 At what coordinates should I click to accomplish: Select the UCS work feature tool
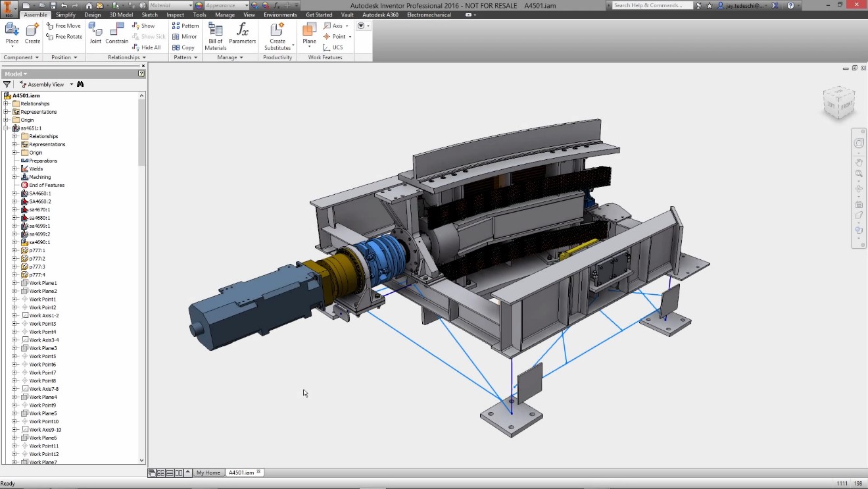coord(333,47)
